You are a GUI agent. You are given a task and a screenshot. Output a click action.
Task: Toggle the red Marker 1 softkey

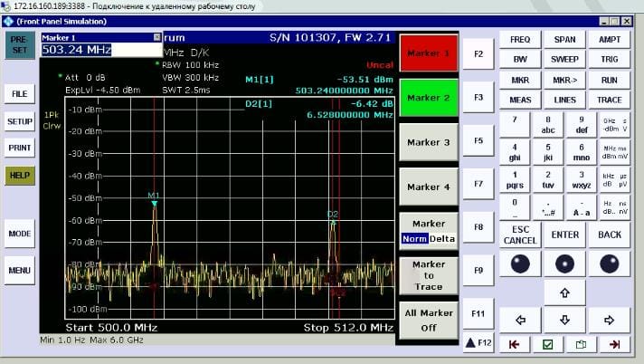(428, 54)
